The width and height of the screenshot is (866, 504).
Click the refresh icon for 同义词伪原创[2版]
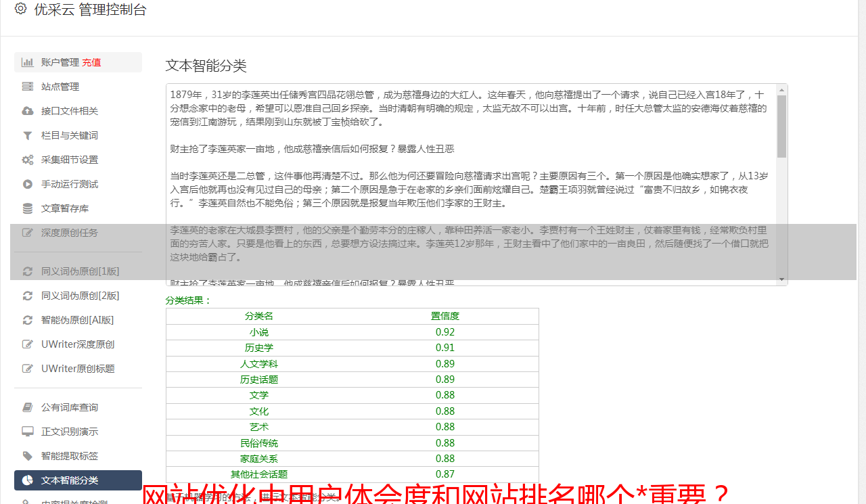click(28, 296)
